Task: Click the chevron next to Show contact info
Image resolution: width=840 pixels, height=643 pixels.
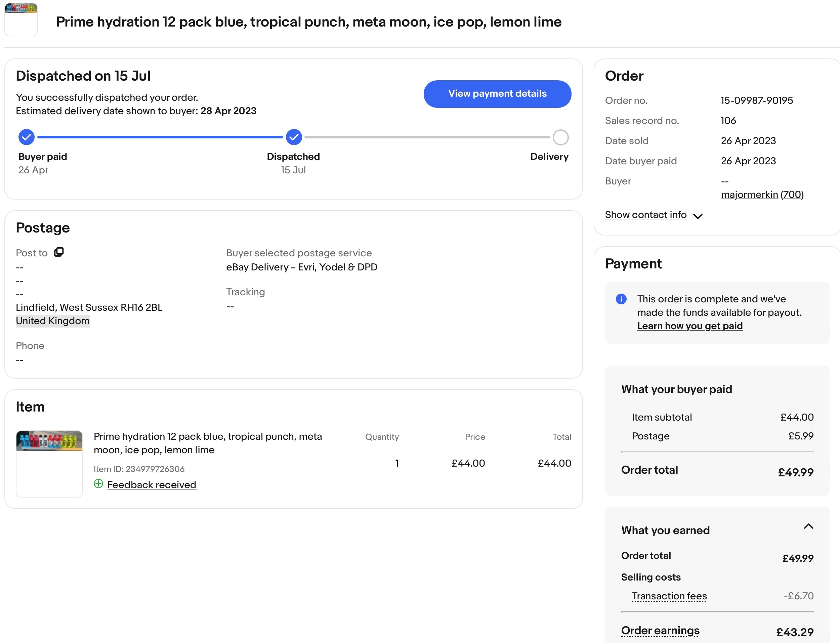Action: [698, 216]
